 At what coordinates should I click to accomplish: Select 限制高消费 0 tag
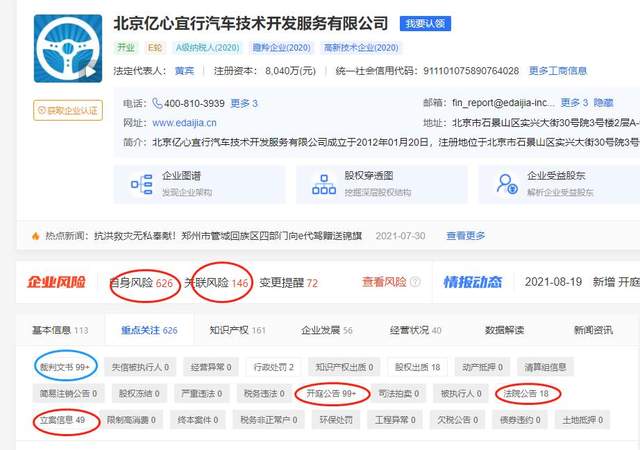click(131, 419)
